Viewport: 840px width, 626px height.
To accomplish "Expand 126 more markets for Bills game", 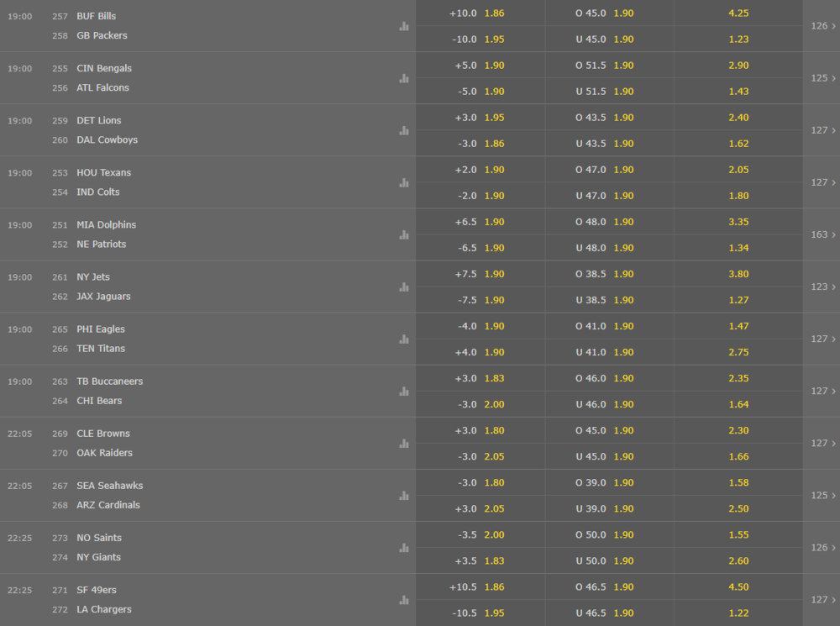I will click(822, 26).
